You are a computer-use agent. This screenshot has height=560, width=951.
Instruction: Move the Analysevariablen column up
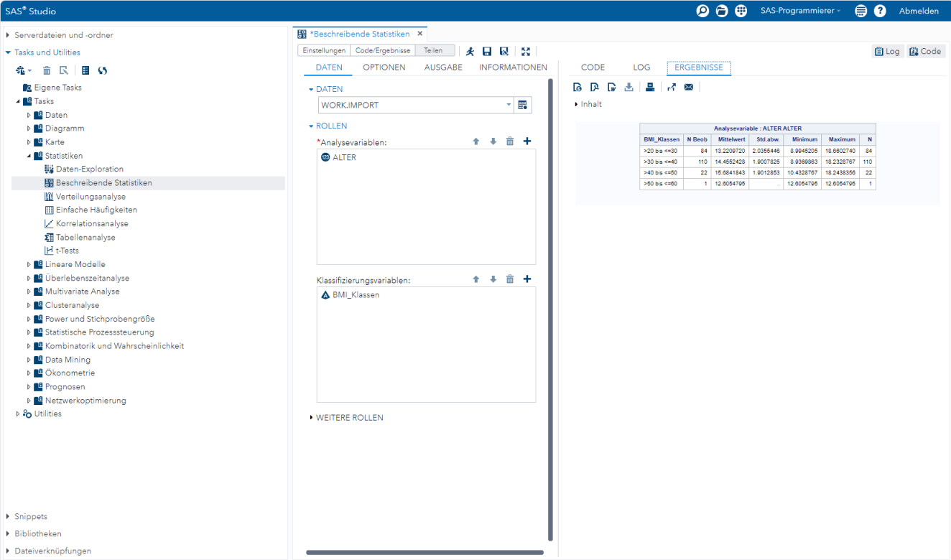pos(475,141)
